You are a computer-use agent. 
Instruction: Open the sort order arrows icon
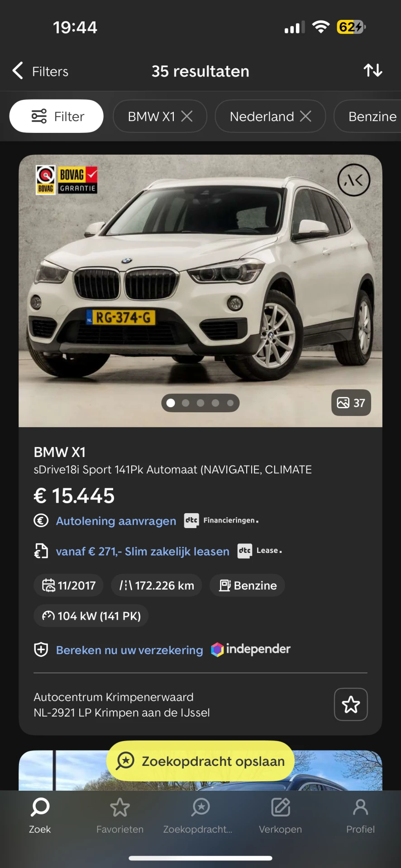(x=373, y=71)
